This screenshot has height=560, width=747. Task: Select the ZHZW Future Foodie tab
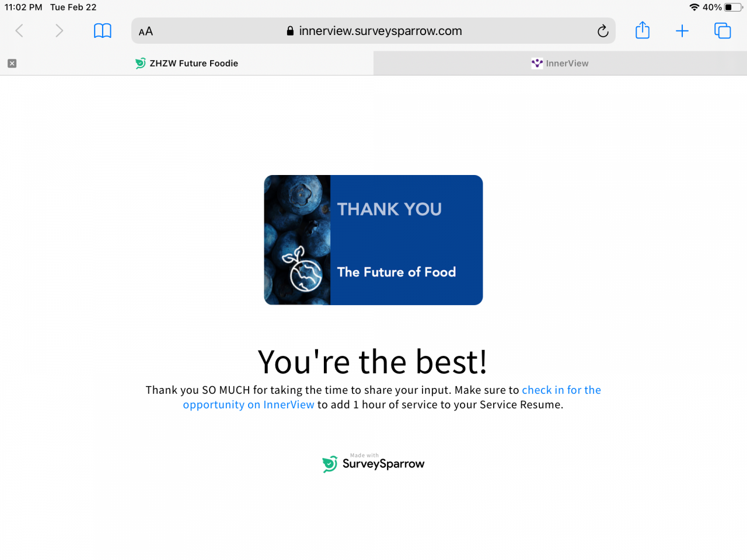pyautogui.click(x=187, y=63)
